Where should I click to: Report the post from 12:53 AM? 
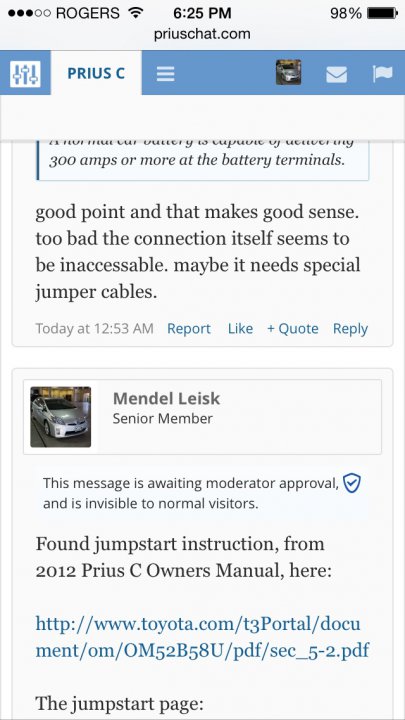189,329
